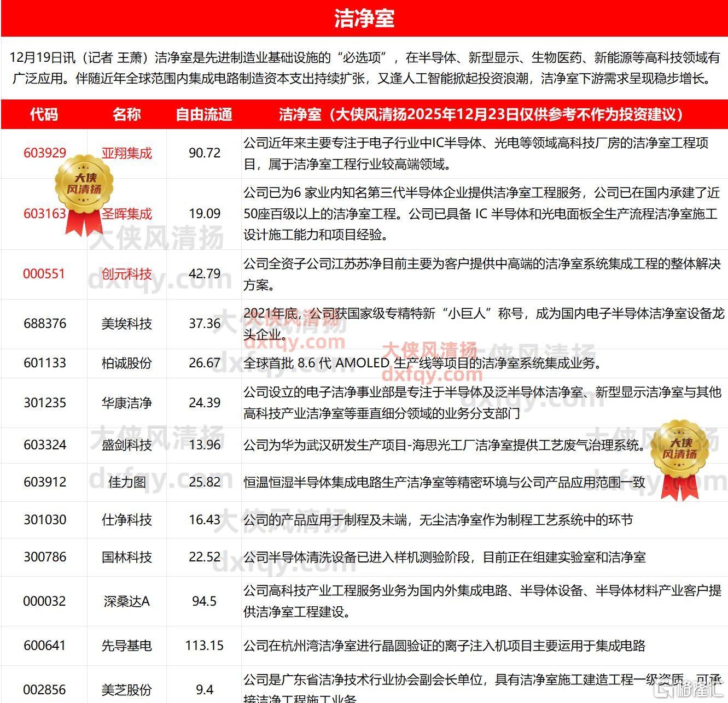Select stock code 603929
Image resolution: width=728 pixels, height=703 pixels.
tap(45, 153)
